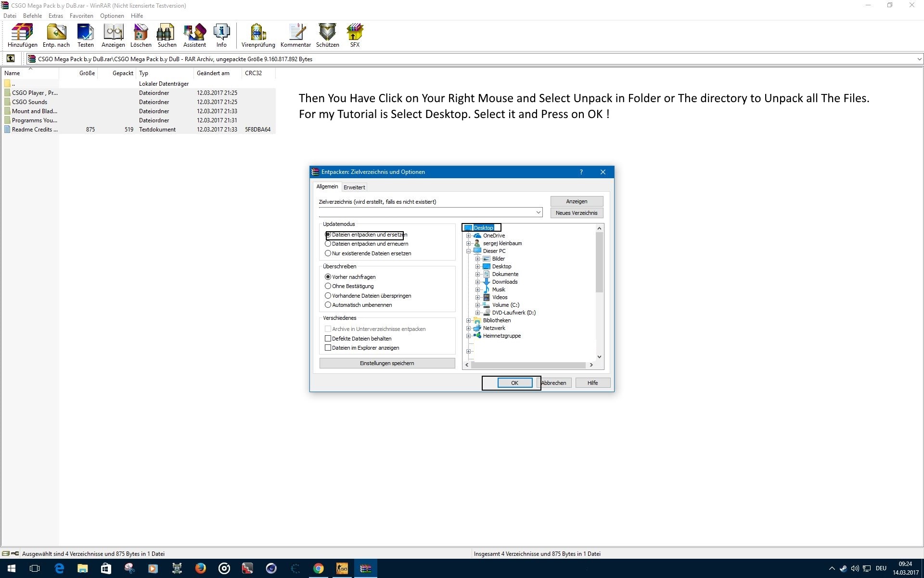Click the Windows Start button
Image resolution: width=924 pixels, height=578 pixels.
pyautogui.click(x=12, y=568)
